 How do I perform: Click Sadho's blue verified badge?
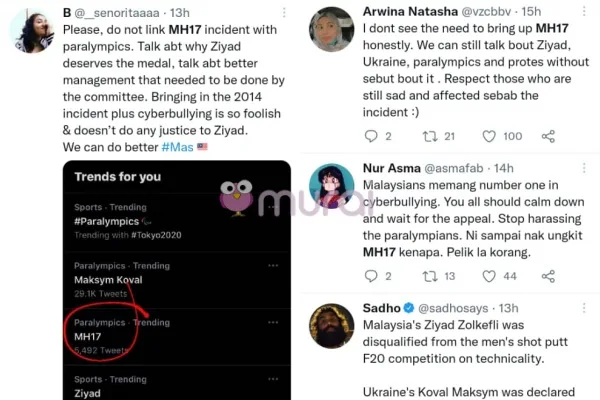click(409, 307)
